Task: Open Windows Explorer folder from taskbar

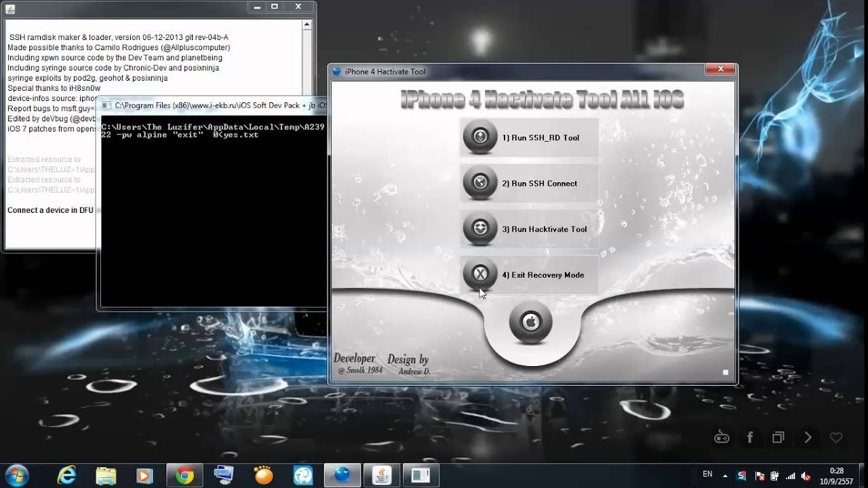Action: tap(106, 475)
